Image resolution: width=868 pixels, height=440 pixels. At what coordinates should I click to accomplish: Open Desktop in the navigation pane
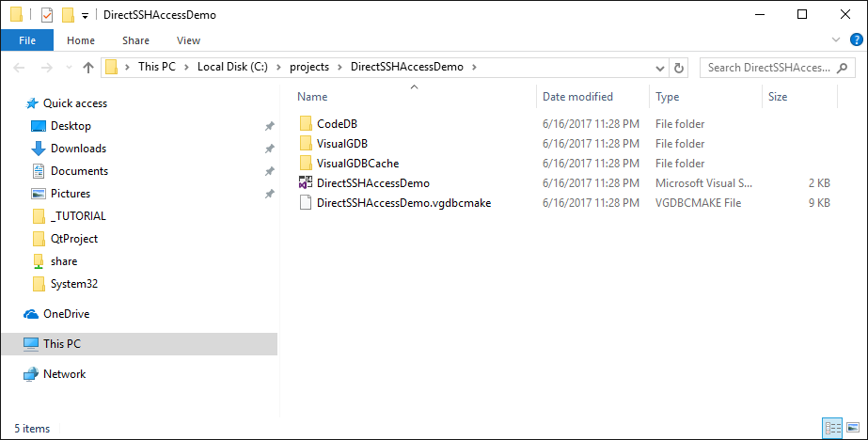(71, 126)
